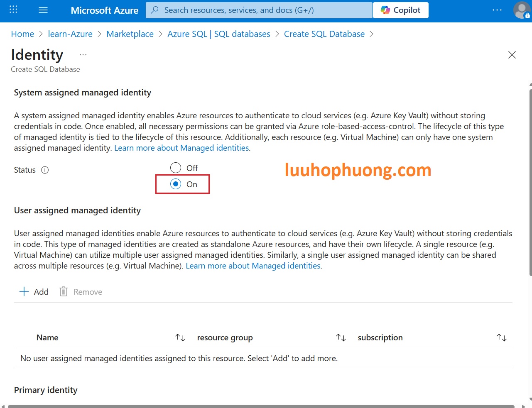Viewport: 532px width, 408px height.
Task: Click the ellipsis next to Identity title
Action: 83,55
